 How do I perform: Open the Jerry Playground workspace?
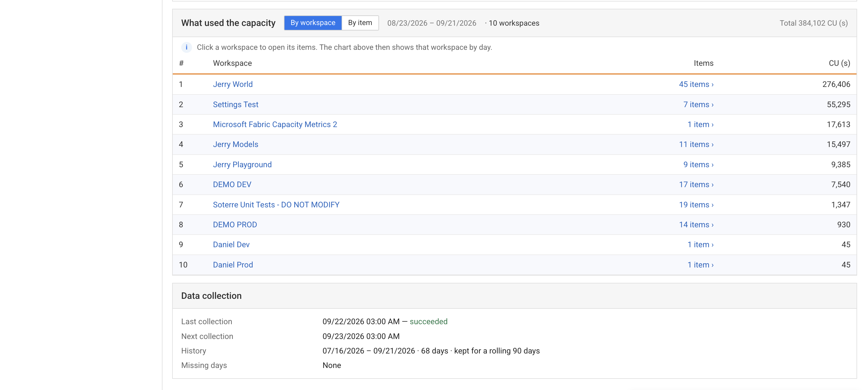tap(242, 164)
